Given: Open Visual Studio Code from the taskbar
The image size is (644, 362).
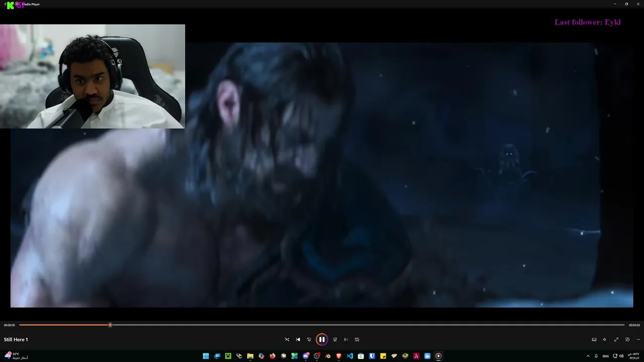Looking at the screenshot, I should tap(350, 356).
